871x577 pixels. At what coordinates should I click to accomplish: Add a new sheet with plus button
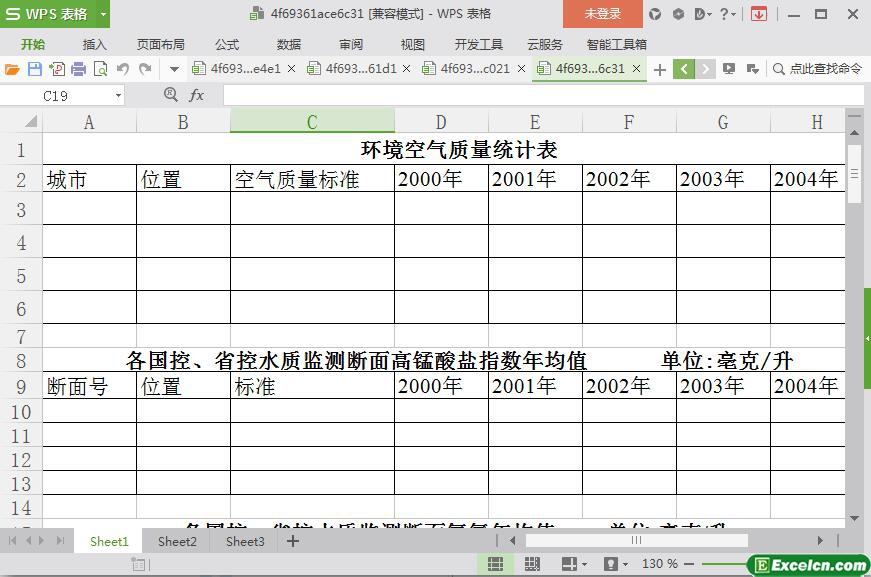[293, 541]
